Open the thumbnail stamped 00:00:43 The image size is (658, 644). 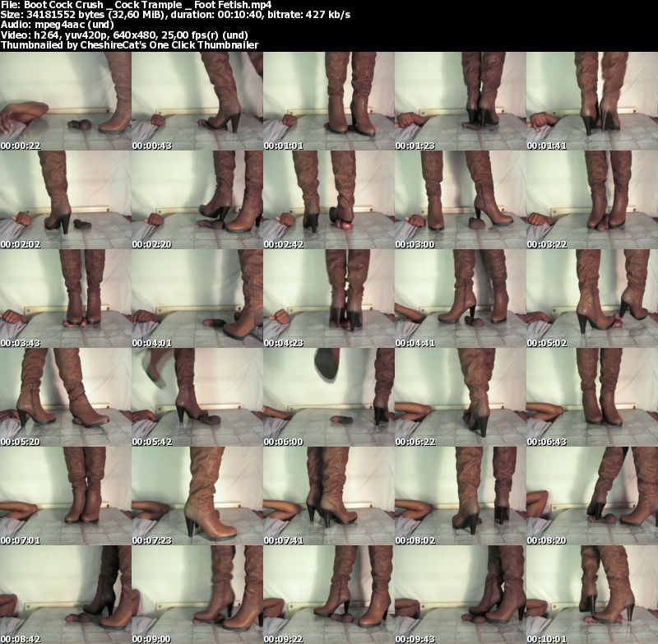tap(197, 101)
